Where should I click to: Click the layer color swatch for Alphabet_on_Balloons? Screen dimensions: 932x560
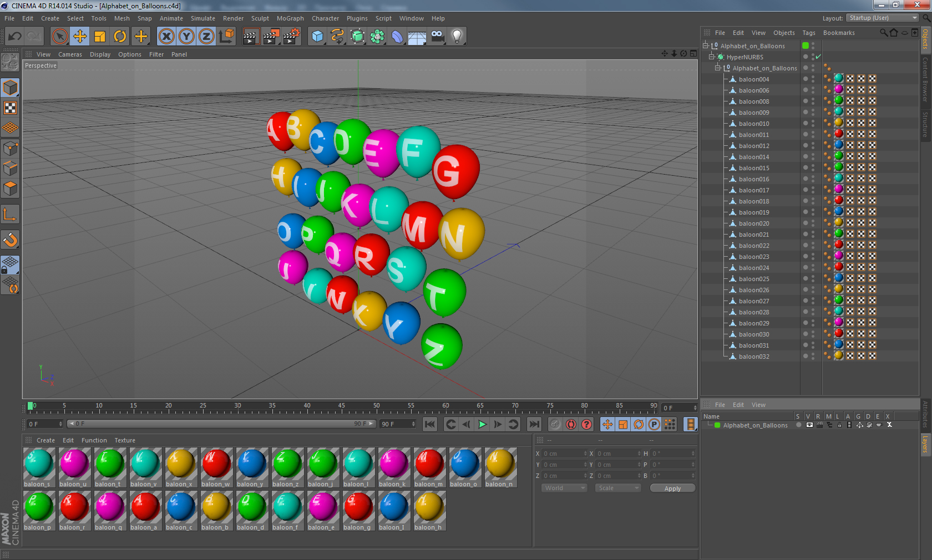717,425
